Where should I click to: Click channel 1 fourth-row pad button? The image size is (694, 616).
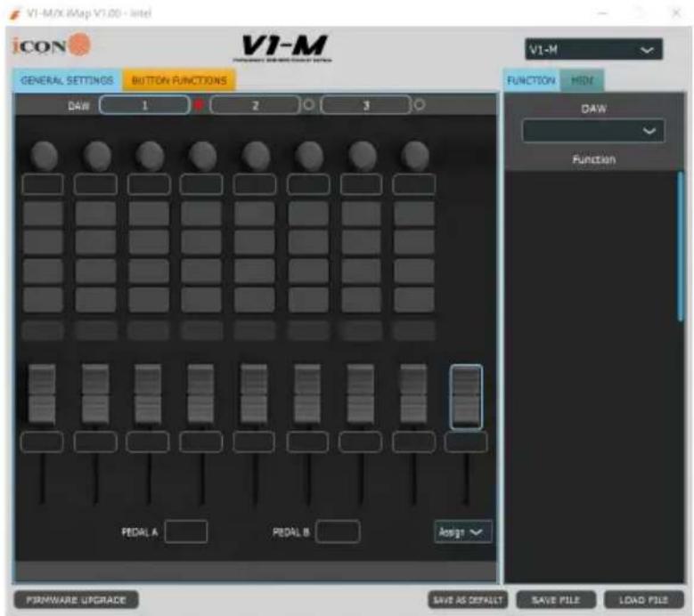(x=43, y=300)
